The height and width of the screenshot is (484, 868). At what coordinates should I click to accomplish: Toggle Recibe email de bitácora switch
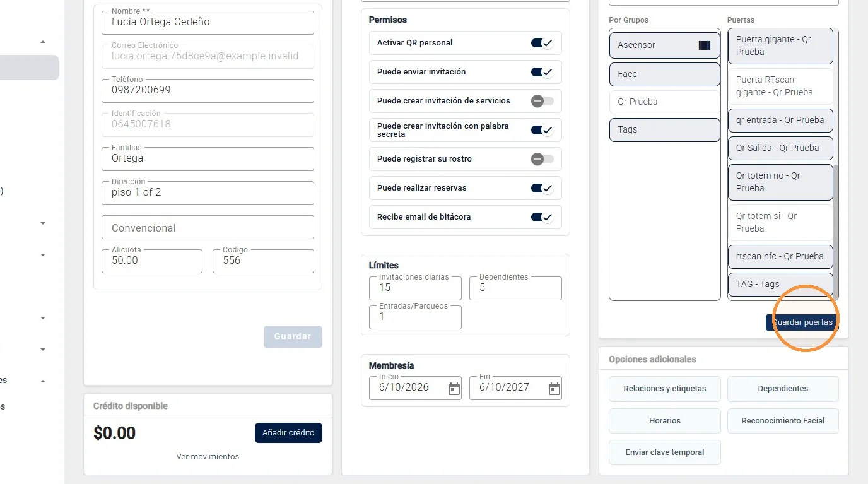(542, 217)
